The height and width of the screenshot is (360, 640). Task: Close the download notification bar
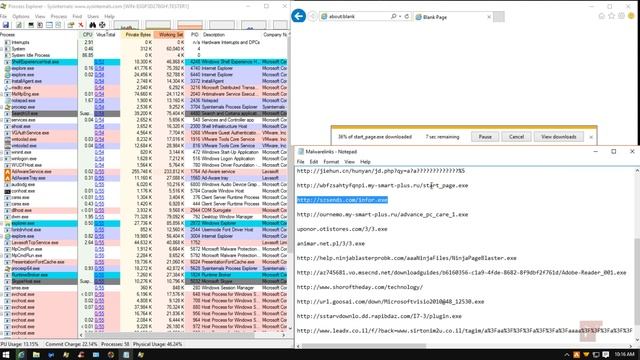pos(591,137)
